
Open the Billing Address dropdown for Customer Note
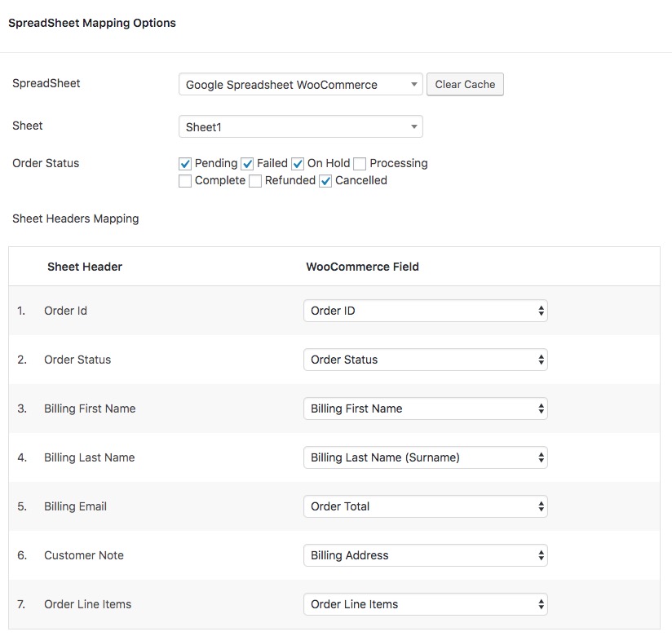click(425, 555)
